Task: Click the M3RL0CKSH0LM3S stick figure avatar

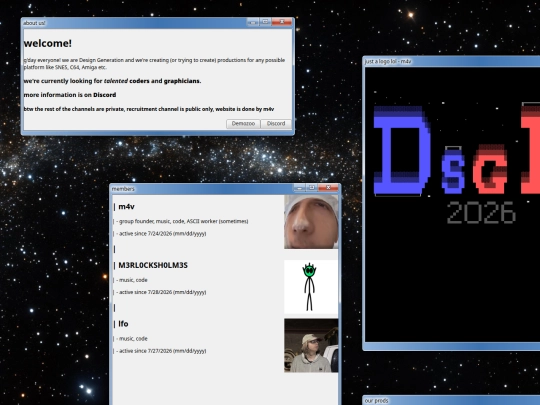Action: [x=311, y=287]
